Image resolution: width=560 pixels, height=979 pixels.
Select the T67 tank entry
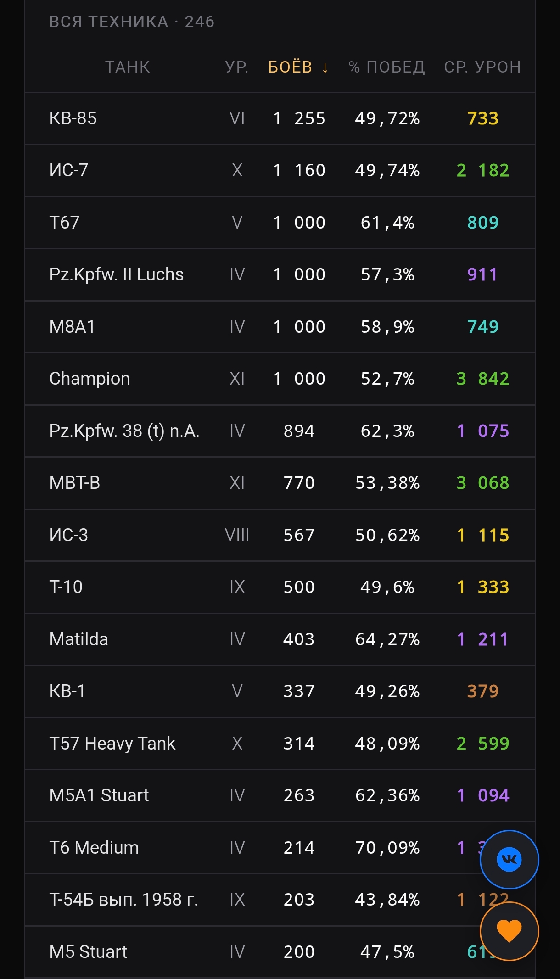pos(280,223)
